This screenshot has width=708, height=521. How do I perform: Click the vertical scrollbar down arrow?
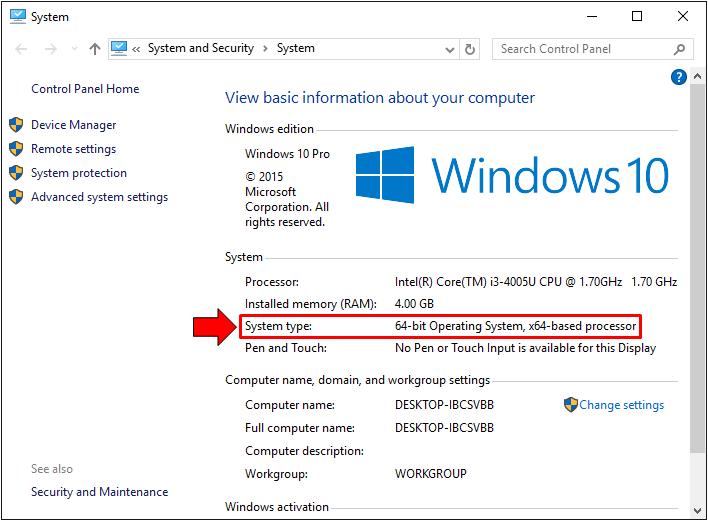[697, 511]
